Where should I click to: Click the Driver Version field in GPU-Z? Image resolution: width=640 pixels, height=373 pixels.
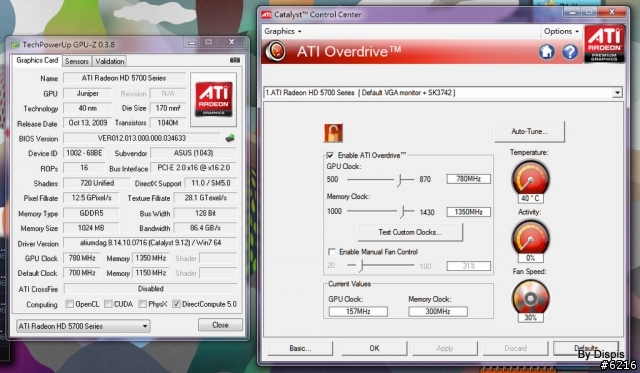click(150, 243)
